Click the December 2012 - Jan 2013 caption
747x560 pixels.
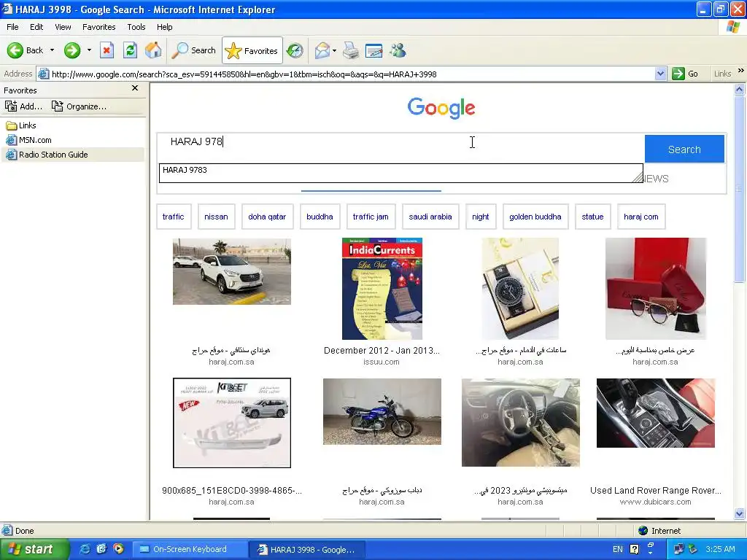click(x=382, y=351)
